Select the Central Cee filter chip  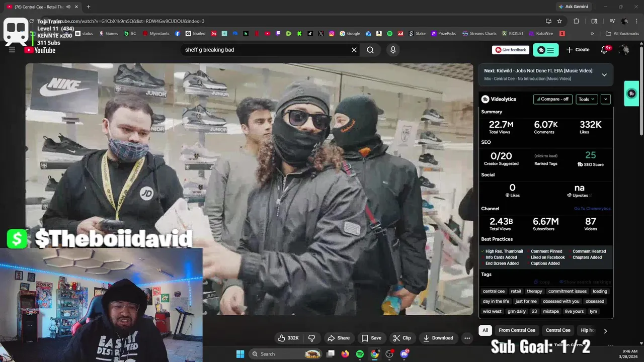point(558,330)
